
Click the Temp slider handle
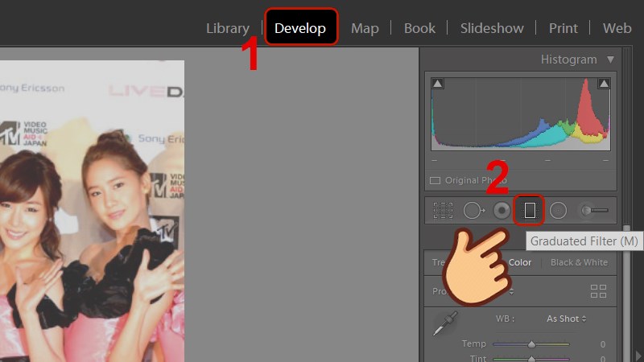click(x=531, y=344)
